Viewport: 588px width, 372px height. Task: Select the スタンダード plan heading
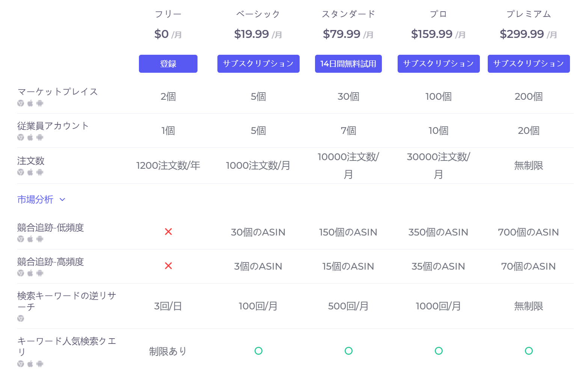point(348,14)
